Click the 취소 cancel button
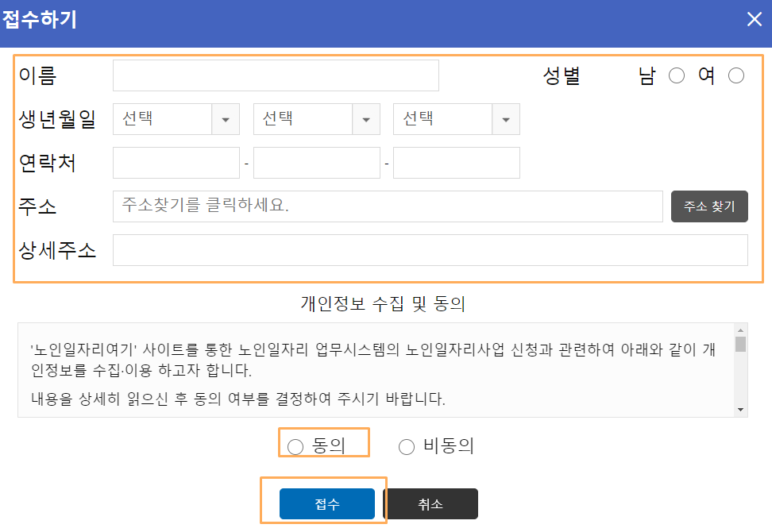 pyautogui.click(x=430, y=504)
